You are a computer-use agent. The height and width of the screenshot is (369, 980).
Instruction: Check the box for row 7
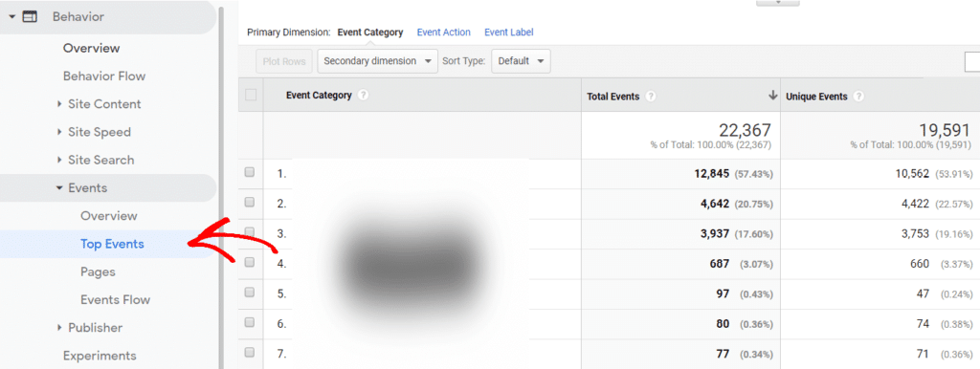250,353
